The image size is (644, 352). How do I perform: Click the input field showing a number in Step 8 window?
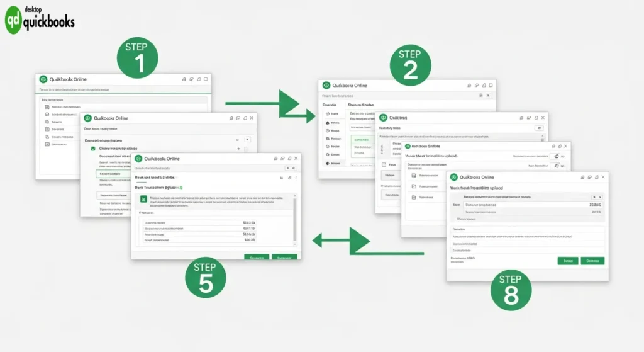pos(533,205)
